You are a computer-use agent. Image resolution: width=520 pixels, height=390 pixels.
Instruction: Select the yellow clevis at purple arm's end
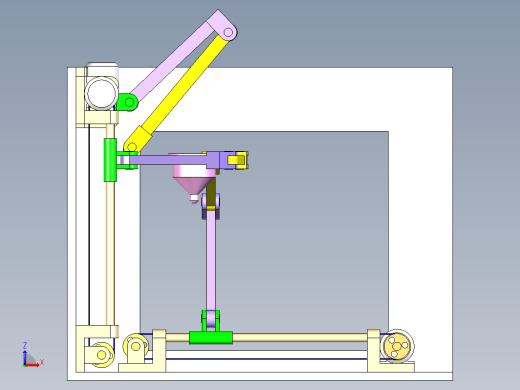[238, 160]
